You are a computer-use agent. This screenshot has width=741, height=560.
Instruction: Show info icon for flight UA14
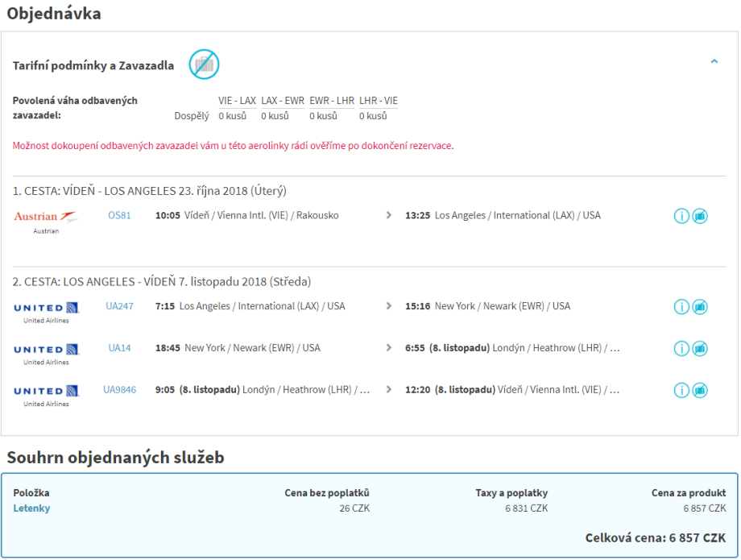681,349
